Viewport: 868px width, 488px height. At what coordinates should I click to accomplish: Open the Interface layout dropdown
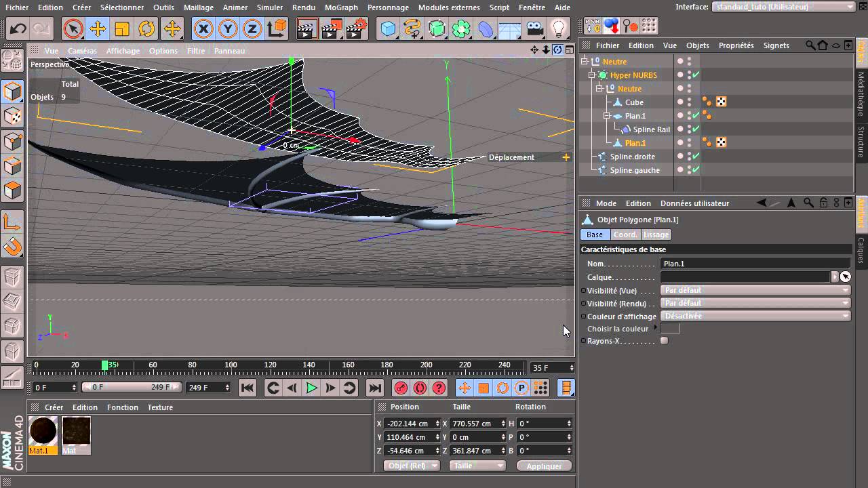click(783, 7)
